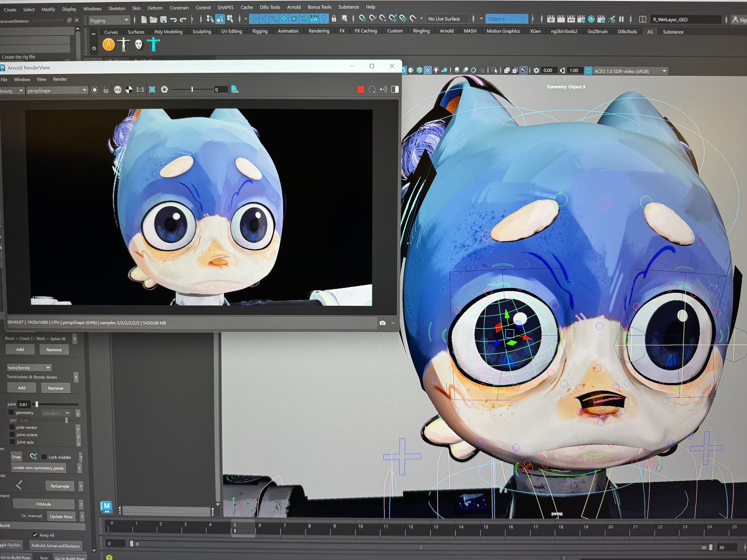Click the face mask shelf icon
Screen dimensions: 747x560
coord(138,45)
